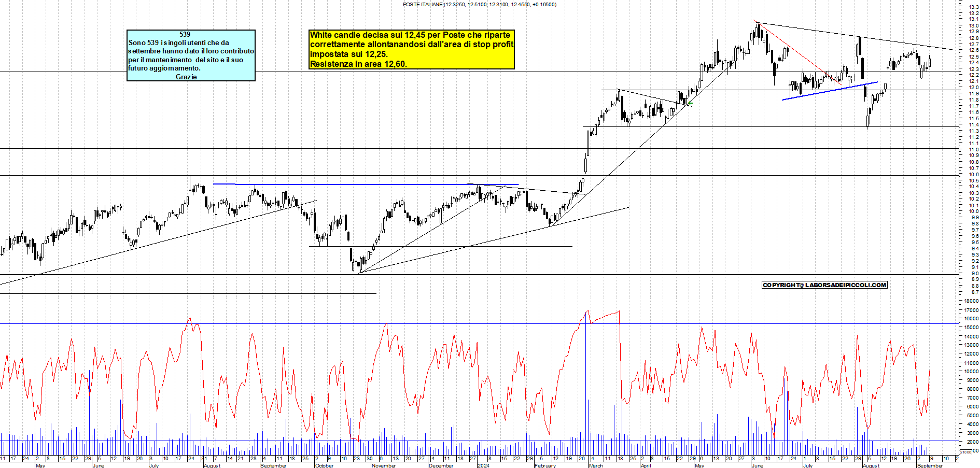Click the 15000 volume axis label
The image size is (980, 468).
pyautogui.click(x=971, y=327)
